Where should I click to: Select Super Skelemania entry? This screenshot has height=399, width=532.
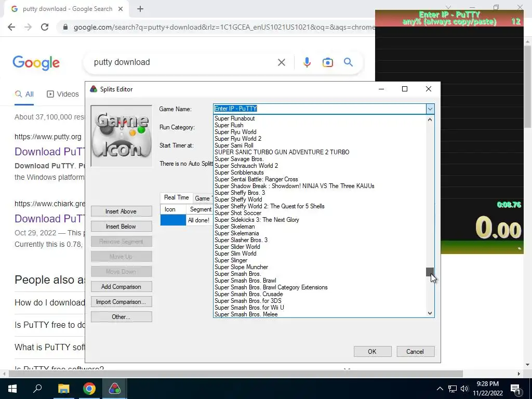tap(236, 233)
